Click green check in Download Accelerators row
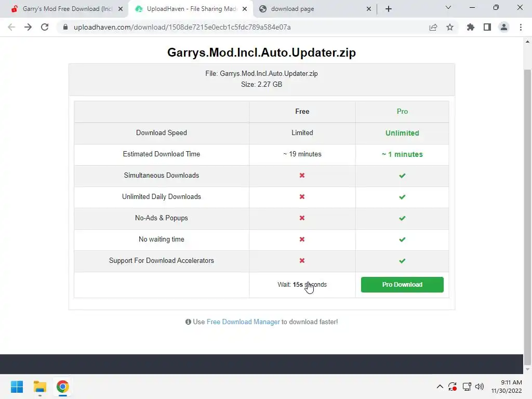532x399 pixels. click(402, 261)
